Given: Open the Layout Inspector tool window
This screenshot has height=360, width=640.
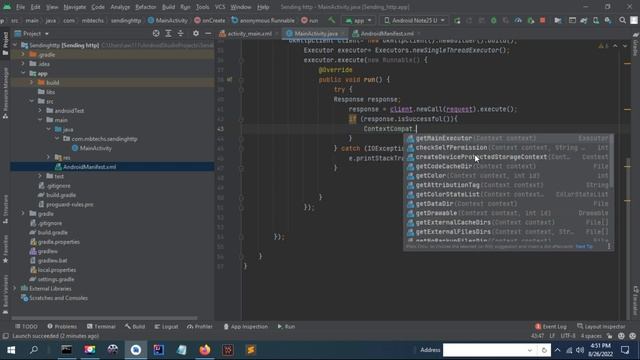Looking at the screenshot, I should (601, 327).
